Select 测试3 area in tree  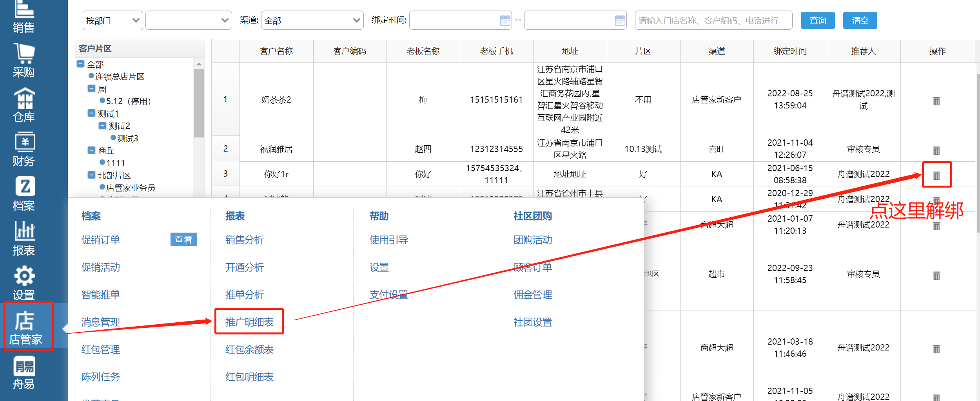coord(127,138)
